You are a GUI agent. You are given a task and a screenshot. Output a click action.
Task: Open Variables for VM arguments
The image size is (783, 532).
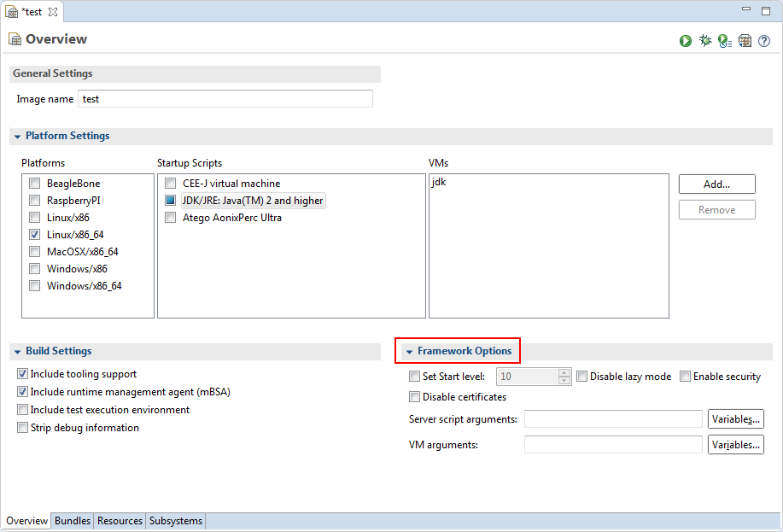coord(735,444)
